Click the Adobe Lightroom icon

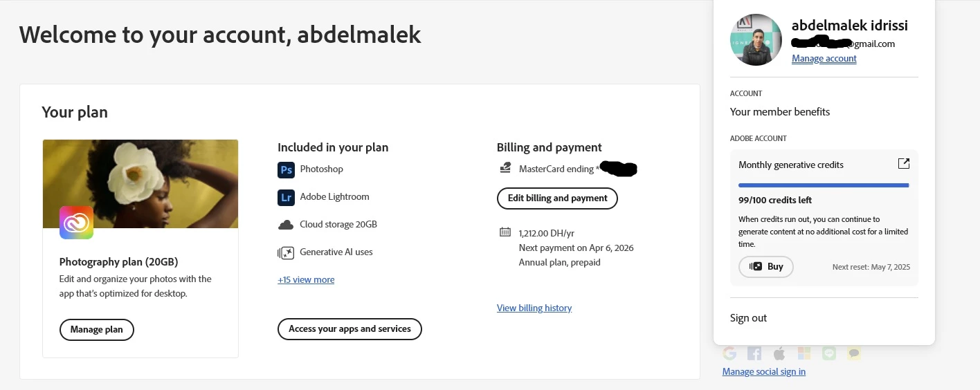click(x=286, y=197)
